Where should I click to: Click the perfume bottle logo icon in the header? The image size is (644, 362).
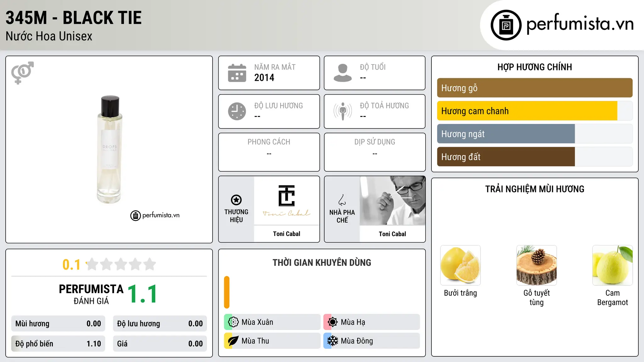(x=506, y=25)
